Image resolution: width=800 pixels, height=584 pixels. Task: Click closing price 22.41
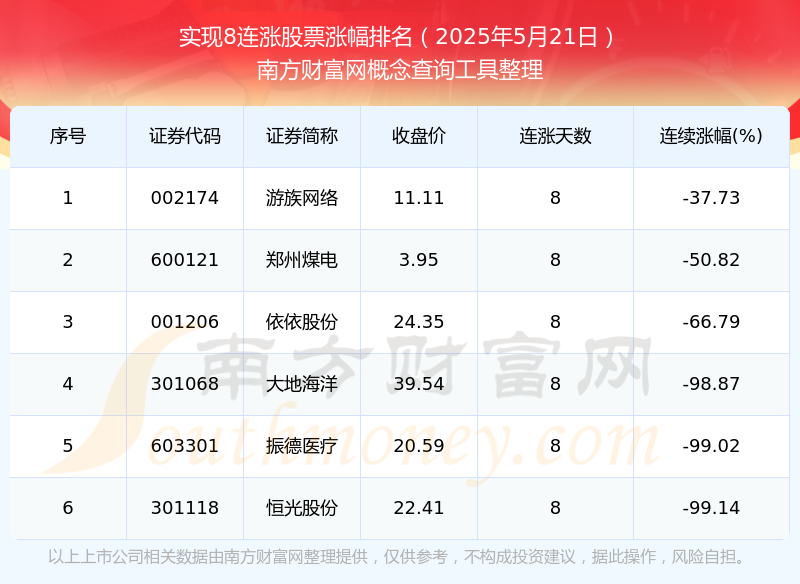[419, 508]
